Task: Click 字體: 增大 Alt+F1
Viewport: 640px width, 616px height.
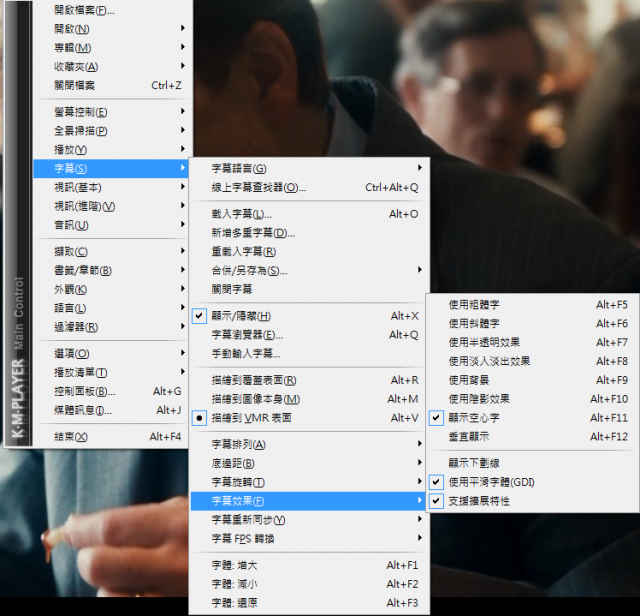Action: coord(309,565)
